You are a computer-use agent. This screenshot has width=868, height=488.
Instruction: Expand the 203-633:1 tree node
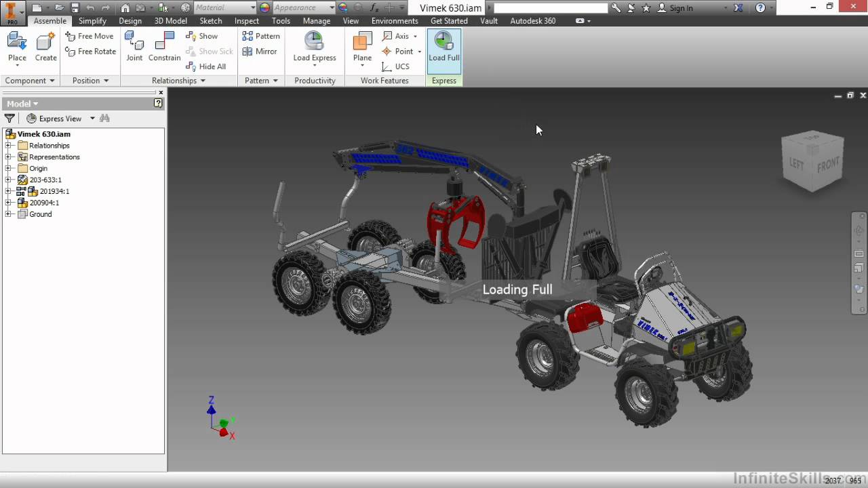[x=8, y=180]
